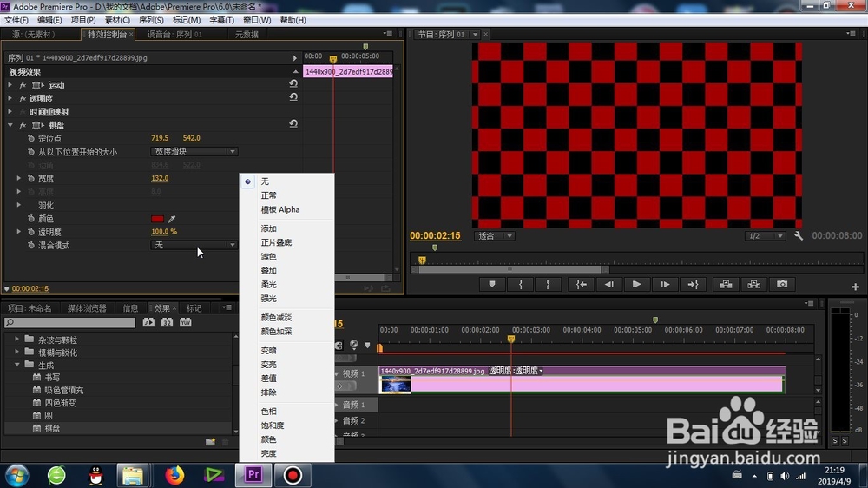Switch to the 媒体浏览器 tab
Screen dimensions: 868x488
87,308
